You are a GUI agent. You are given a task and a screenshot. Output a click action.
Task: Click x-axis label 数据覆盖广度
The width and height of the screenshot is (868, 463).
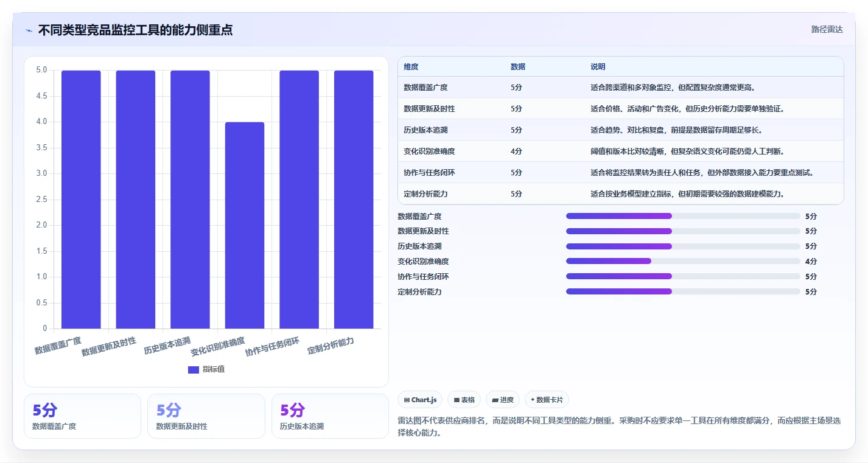click(58, 346)
